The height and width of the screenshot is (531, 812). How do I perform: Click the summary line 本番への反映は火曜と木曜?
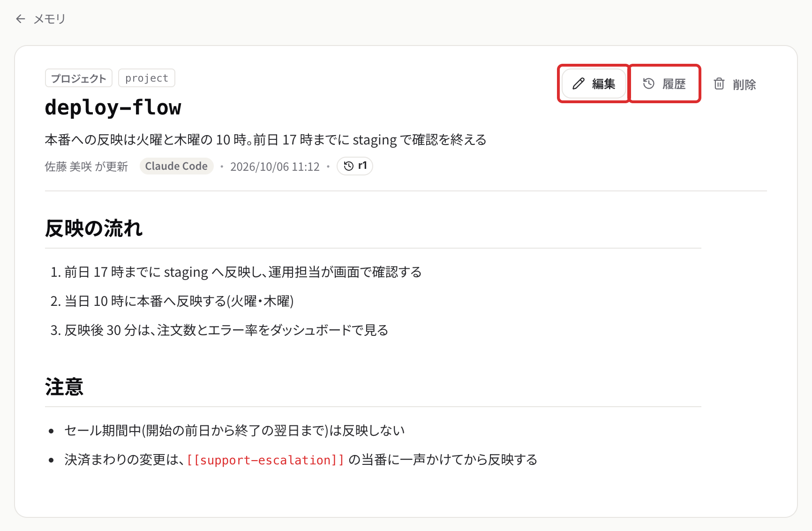coord(266,140)
